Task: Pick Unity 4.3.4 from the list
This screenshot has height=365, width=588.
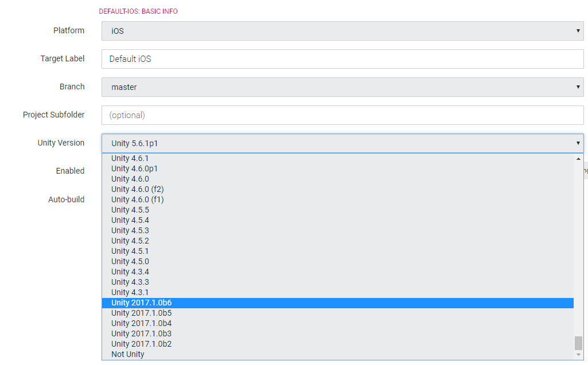Action: (337, 272)
